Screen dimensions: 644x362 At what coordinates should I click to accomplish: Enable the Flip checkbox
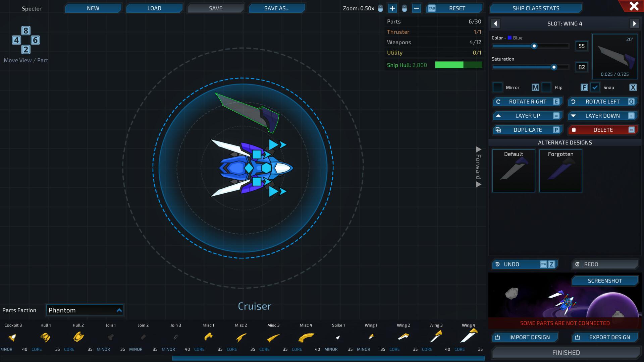click(547, 87)
